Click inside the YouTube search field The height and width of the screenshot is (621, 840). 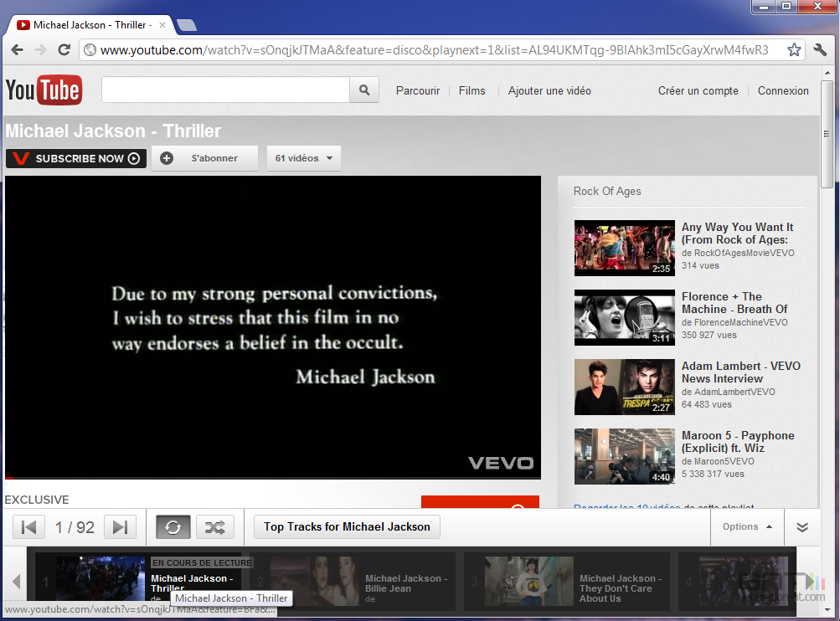(225, 90)
